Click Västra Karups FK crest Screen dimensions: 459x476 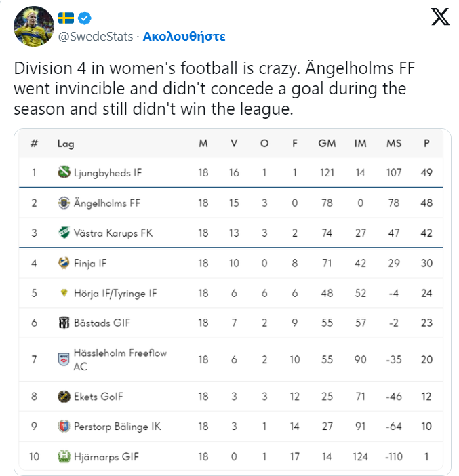tap(64, 233)
